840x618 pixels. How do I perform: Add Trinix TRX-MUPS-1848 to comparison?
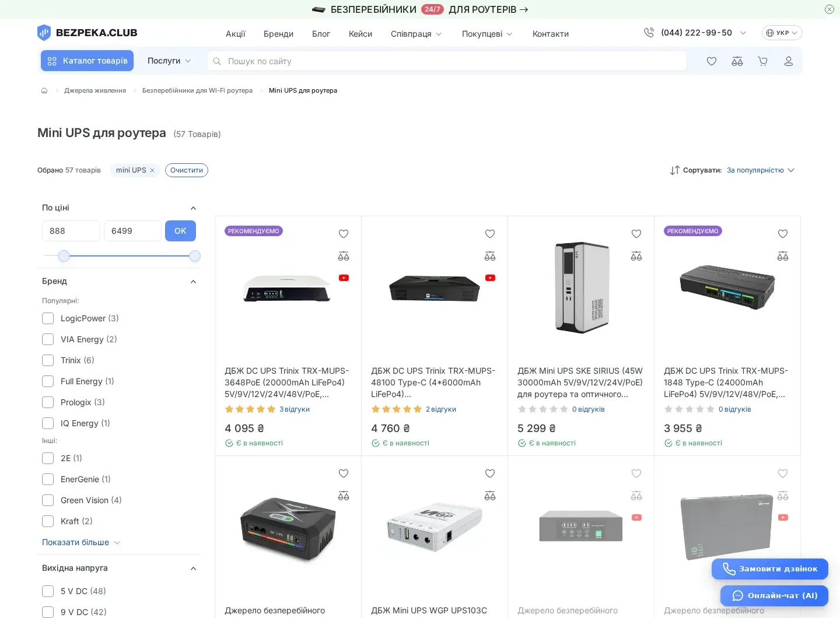pyautogui.click(x=783, y=256)
